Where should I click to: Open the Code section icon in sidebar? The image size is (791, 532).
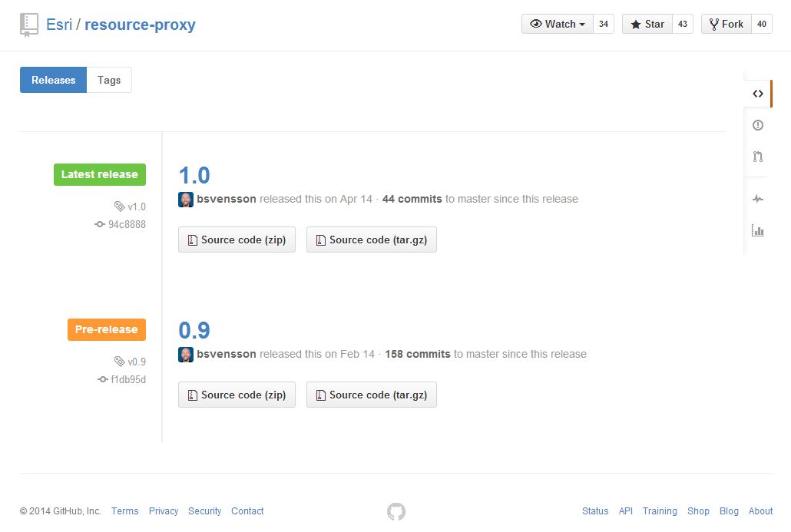pyautogui.click(x=758, y=94)
